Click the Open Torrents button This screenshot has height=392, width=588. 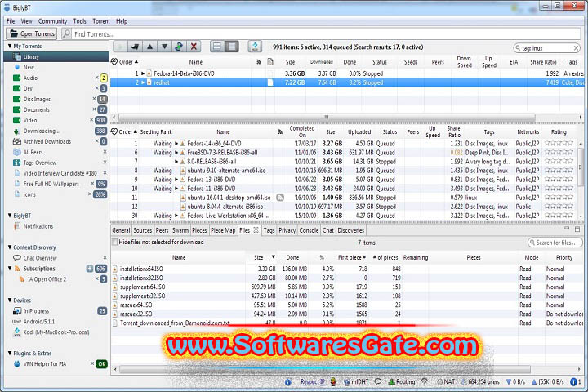click(x=32, y=33)
